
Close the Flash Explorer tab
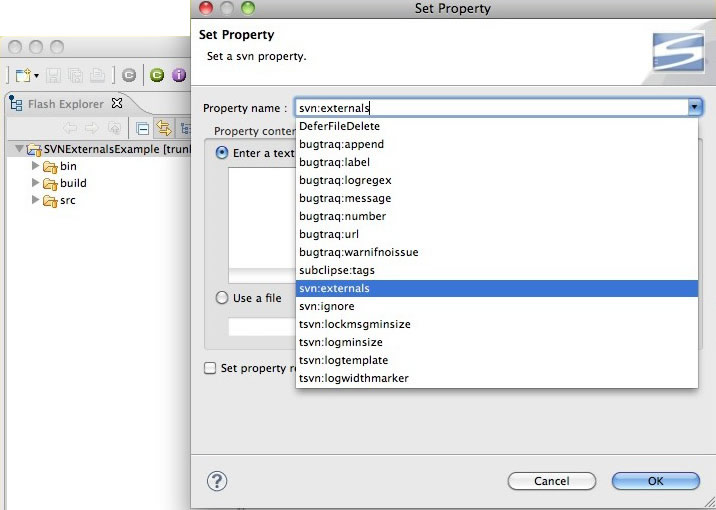(117, 103)
